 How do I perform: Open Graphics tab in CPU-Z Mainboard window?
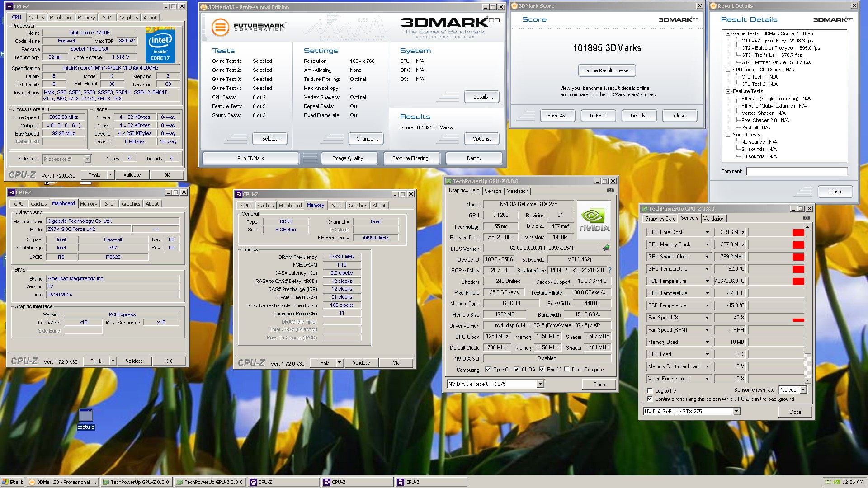tap(131, 204)
